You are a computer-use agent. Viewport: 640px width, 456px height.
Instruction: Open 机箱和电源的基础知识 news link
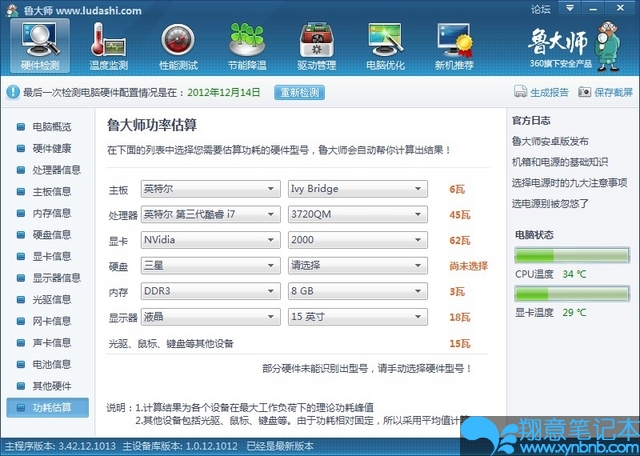(560, 162)
